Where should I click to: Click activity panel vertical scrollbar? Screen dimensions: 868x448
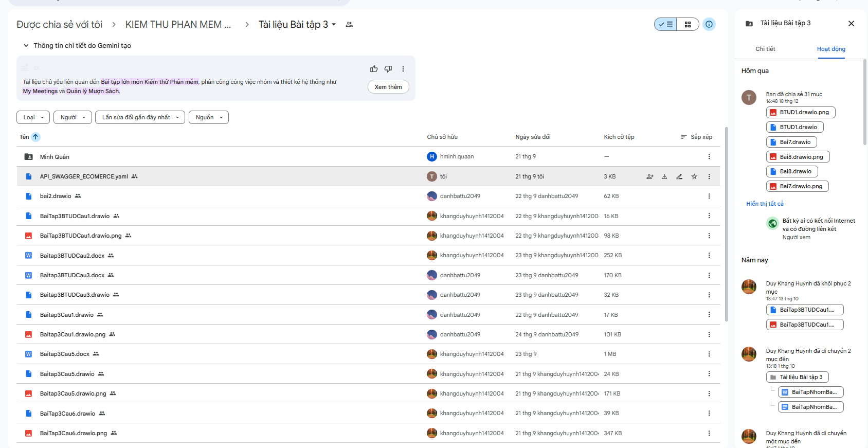[x=865, y=103]
